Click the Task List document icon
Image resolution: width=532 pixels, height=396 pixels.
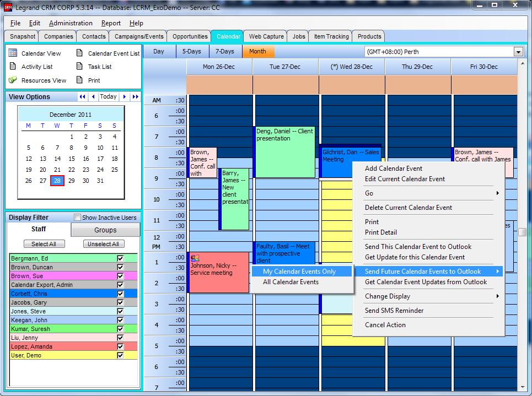pos(79,66)
